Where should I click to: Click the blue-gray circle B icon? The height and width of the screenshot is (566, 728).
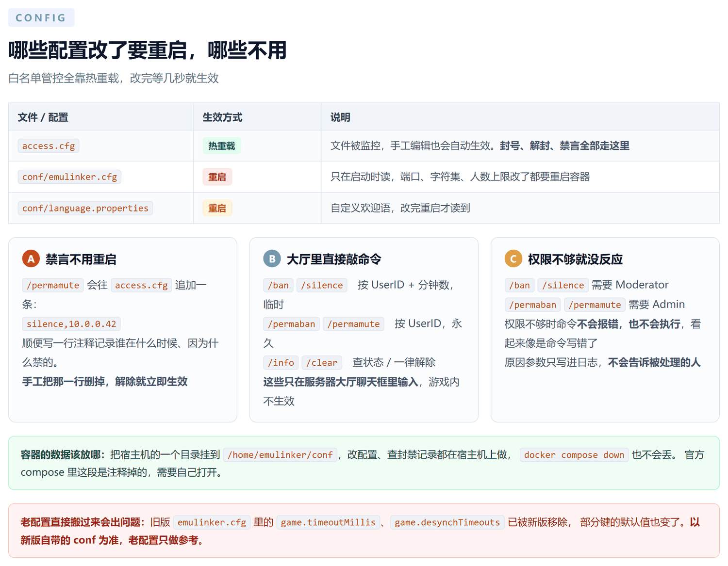[272, 259]
